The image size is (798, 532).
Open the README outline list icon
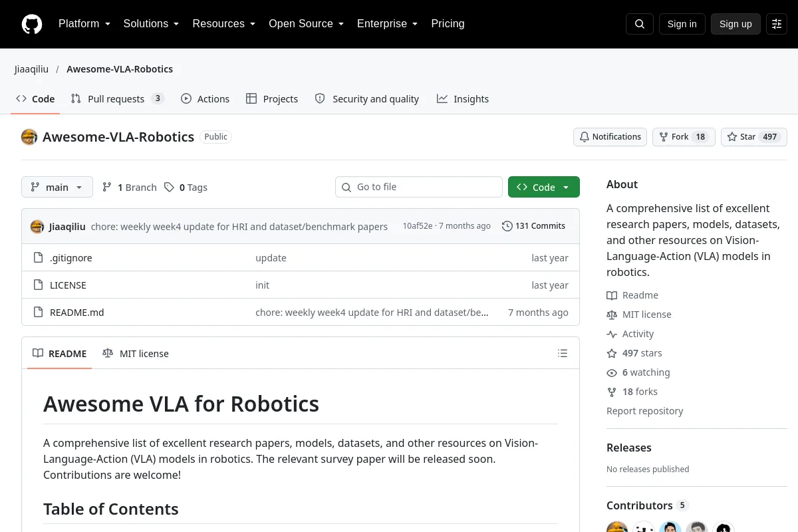click(563, 353)
